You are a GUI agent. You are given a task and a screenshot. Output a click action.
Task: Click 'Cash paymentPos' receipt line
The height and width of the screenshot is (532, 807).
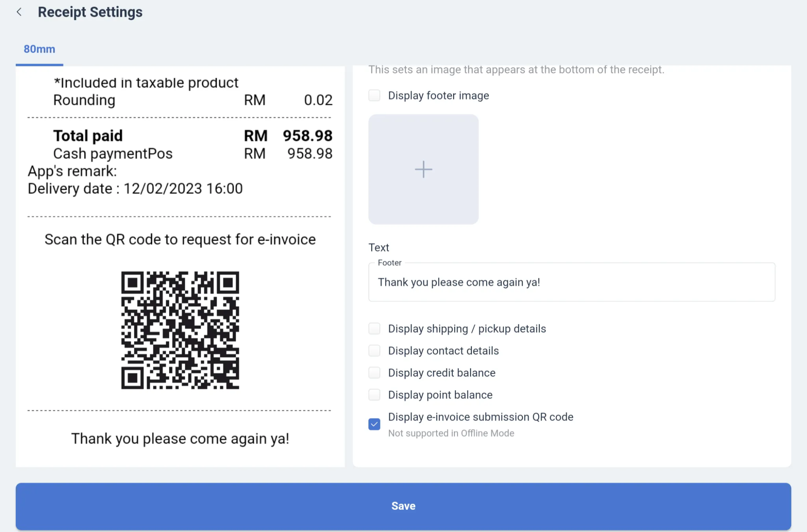192,153
